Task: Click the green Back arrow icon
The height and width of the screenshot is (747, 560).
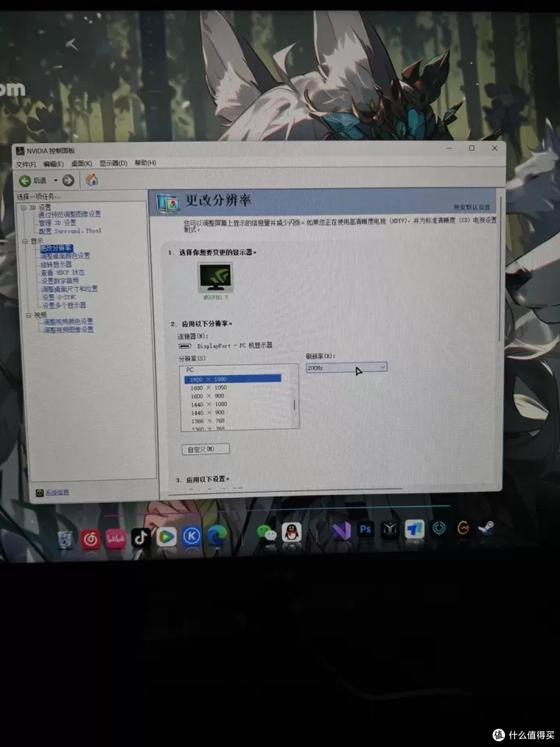Action: tap(25, 181)
